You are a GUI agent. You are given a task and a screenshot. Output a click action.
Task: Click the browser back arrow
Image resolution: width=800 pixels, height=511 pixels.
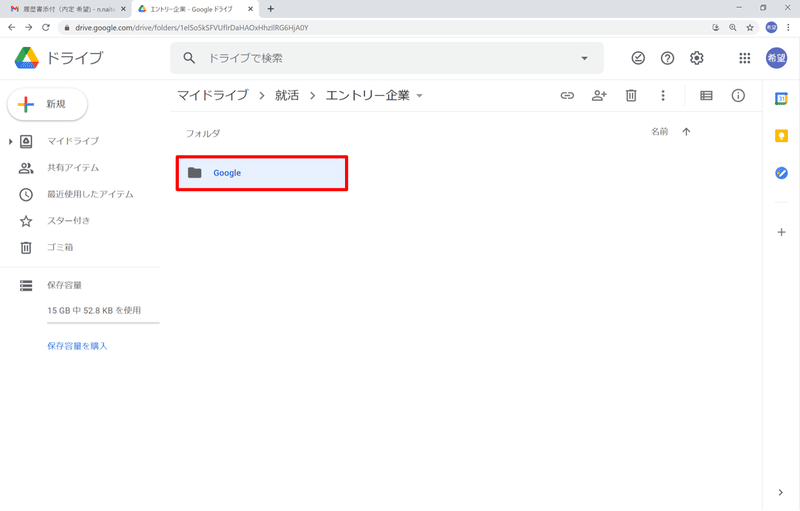pyautogui.click(x=12, y=28)
